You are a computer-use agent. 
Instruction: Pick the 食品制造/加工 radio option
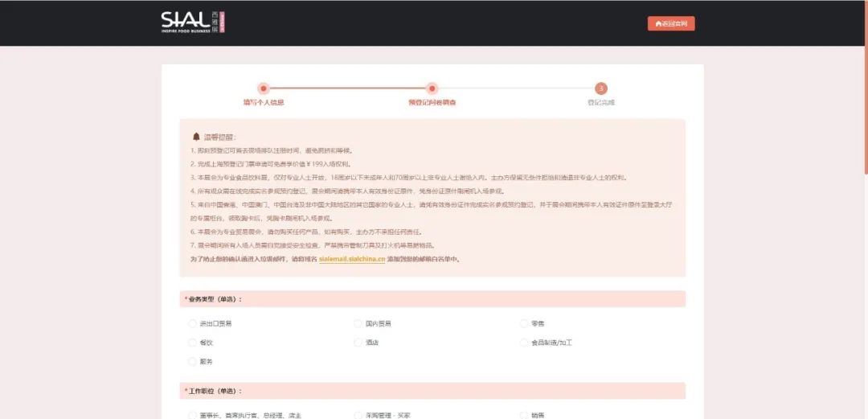coord(525,343)
